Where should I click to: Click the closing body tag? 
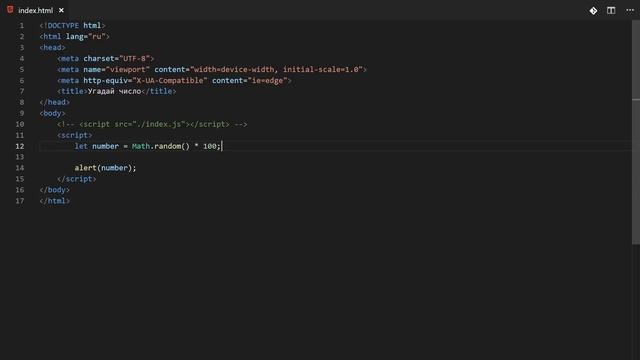[55, 190]
